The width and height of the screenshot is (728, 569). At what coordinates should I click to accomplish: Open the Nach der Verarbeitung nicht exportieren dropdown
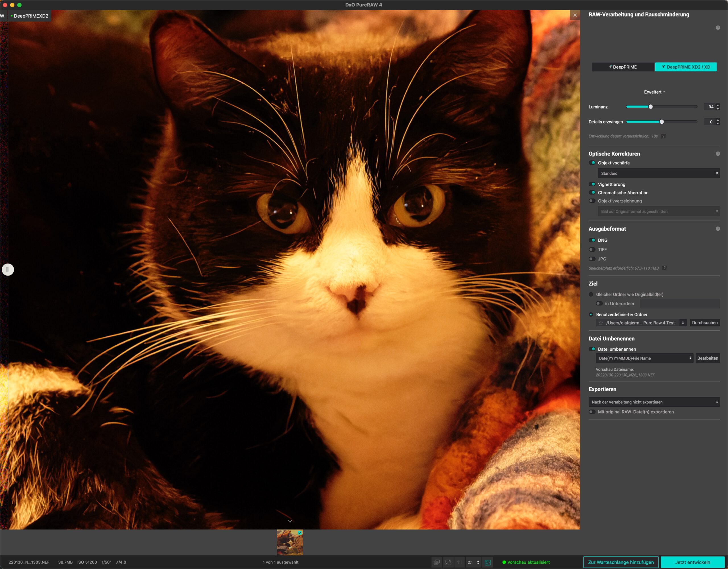click(x=654, y=402)
